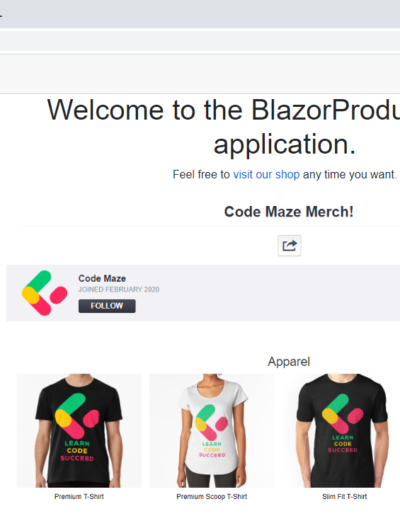
Task: Select the black Premium T-Shirt product image
Action: tap(79, 431)
